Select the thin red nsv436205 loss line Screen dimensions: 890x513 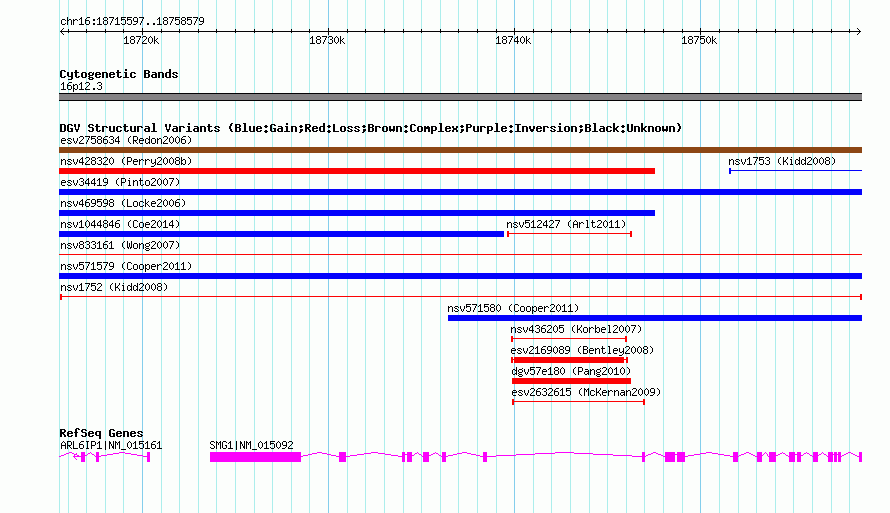pos(569,339)
